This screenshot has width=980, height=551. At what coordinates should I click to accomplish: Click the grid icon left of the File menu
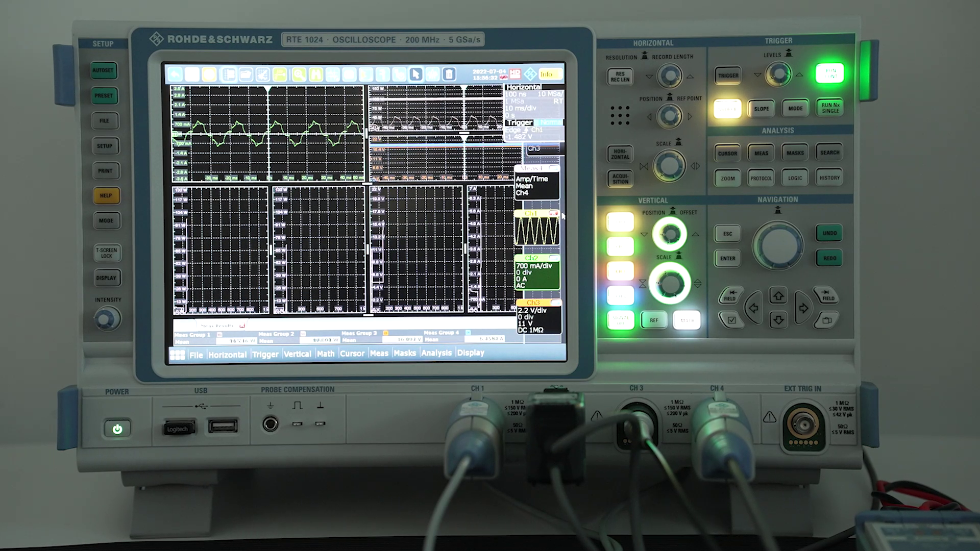[177, 353]
